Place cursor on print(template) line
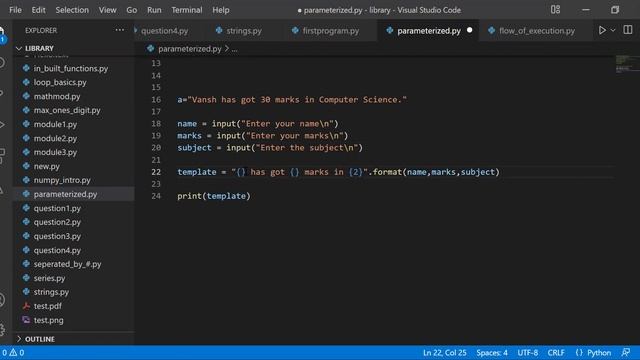Viewport: 640px width, 360px height. click(213, 196)
